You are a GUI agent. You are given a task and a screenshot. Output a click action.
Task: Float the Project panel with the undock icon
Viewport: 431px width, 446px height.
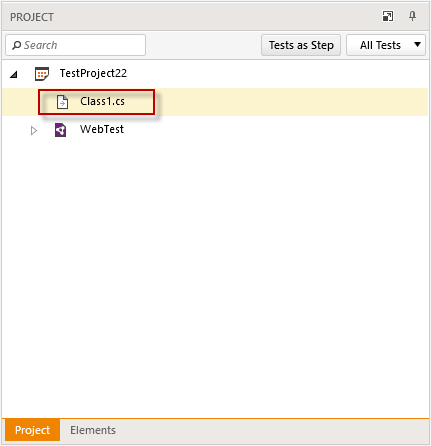pyautogui.click(x=388, y=16)
